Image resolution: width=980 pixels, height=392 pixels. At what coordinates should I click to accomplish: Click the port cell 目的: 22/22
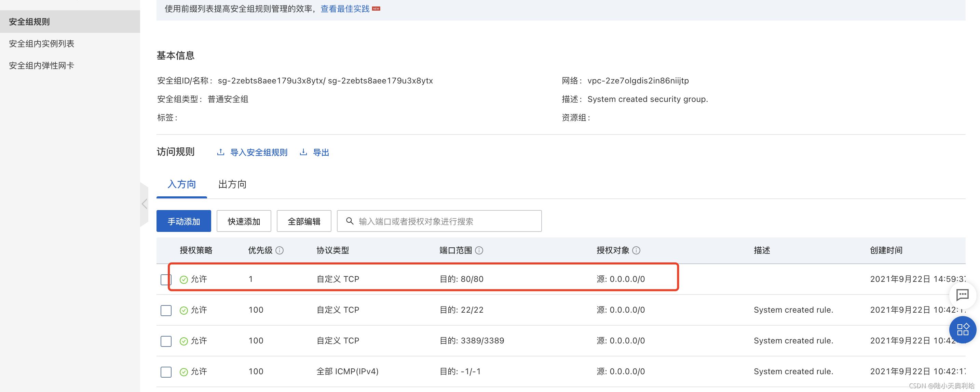(x=461, y=310)
